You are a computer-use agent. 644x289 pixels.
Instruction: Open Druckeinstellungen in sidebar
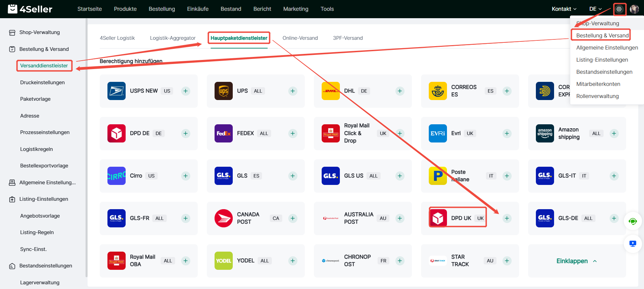click(42, 83)
